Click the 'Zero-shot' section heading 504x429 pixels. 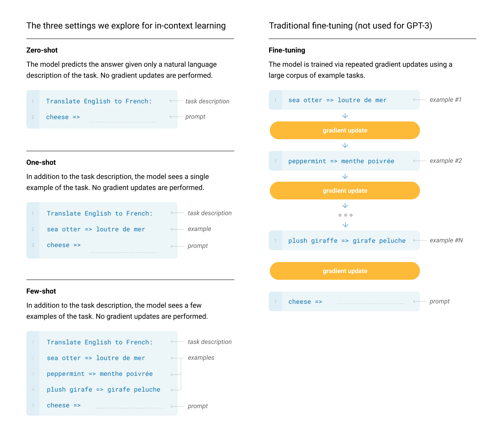[42, 50]
